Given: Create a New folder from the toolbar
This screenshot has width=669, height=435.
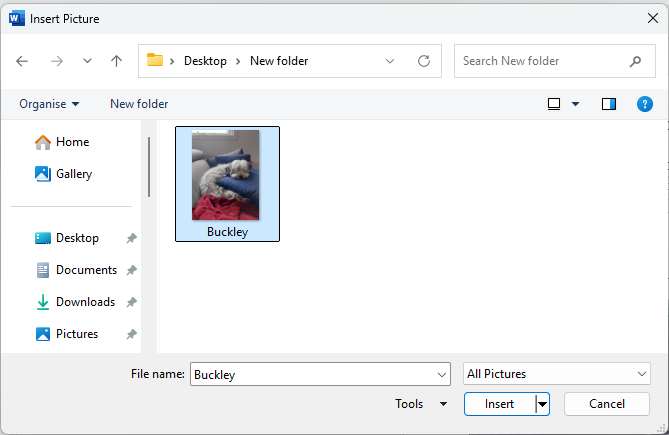Looking at the screenshot, I should coord(139,104).
